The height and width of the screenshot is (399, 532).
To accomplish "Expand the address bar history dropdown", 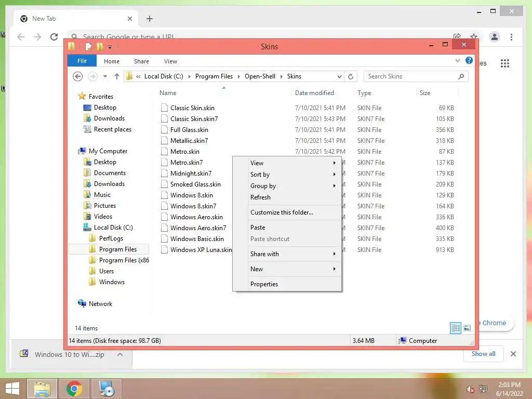I will coord(339,77).
